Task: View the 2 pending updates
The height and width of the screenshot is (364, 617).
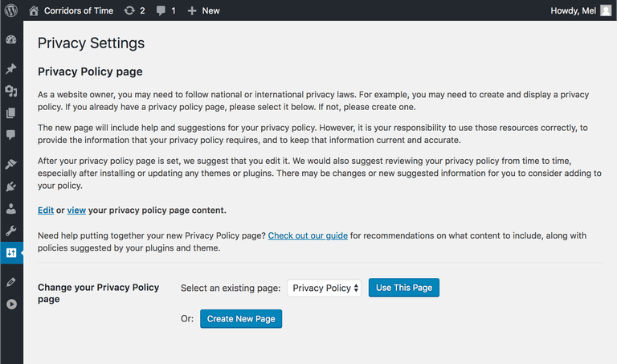Action: click(134, 10)
